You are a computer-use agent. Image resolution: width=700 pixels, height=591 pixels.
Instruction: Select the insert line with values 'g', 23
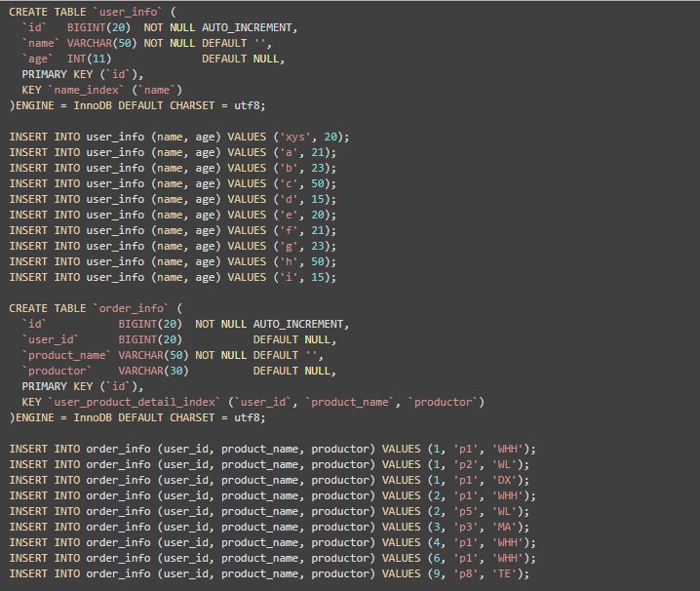coord(173,246)
